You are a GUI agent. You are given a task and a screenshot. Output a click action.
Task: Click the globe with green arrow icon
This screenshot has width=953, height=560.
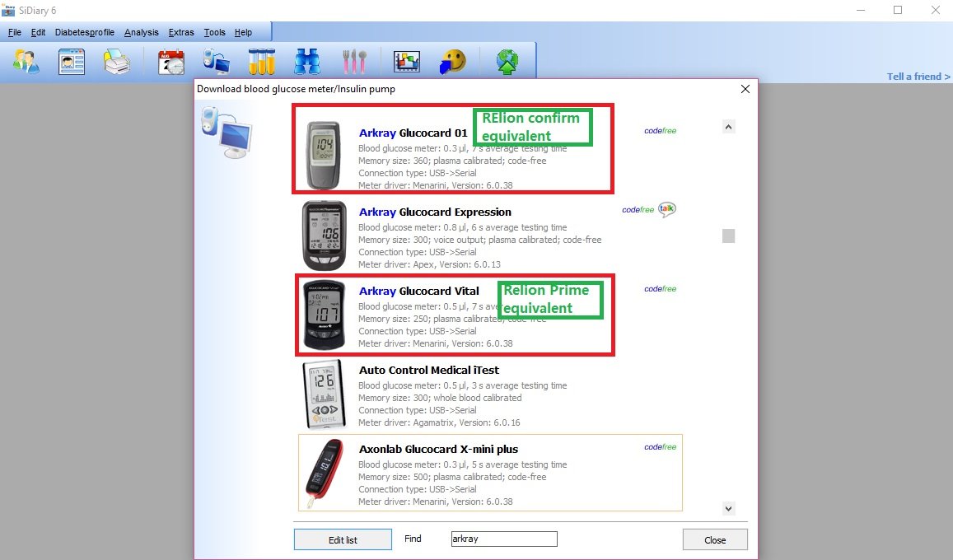point(507,62)
